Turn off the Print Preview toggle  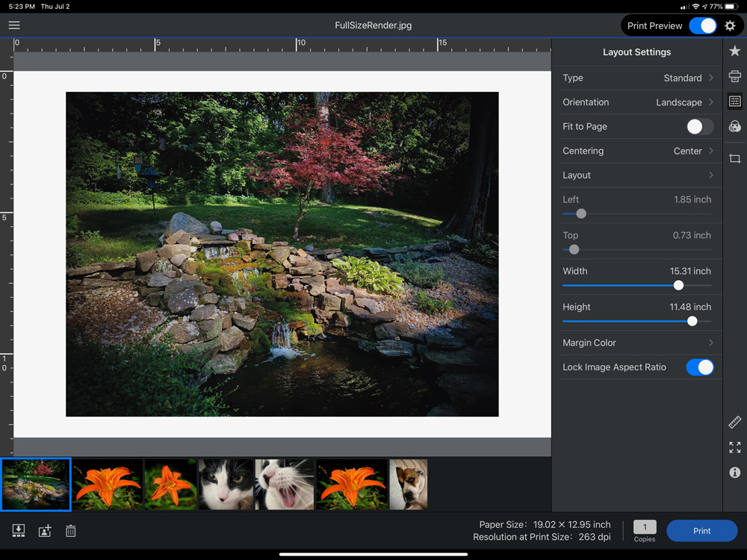pos(702,26)
